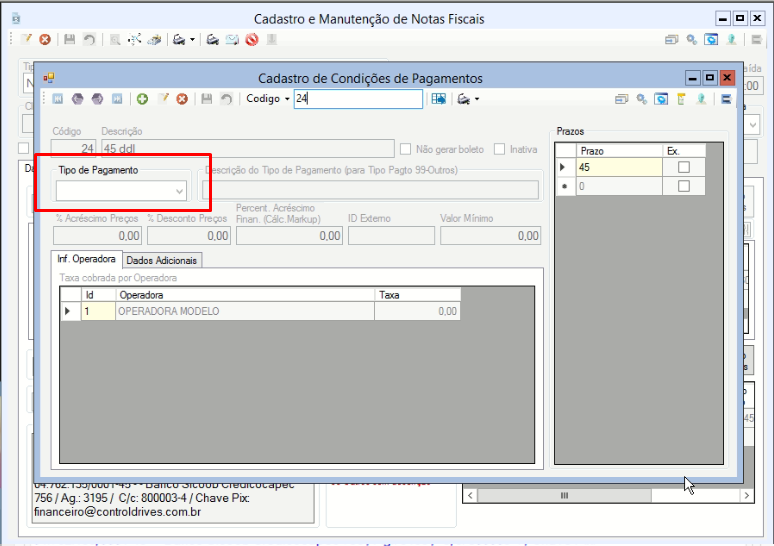This screenshot has width=774, height=546.
Task: Check Ex. box for prazo 45 row
Action: tap(684, 167)
